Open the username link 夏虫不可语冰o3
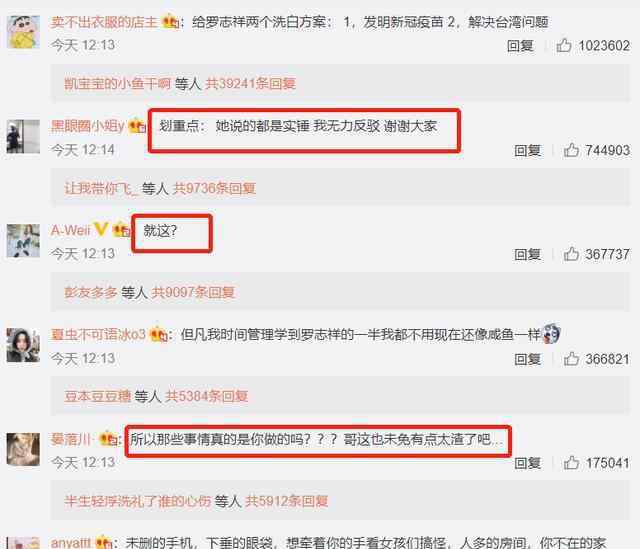 coord(98,334)
